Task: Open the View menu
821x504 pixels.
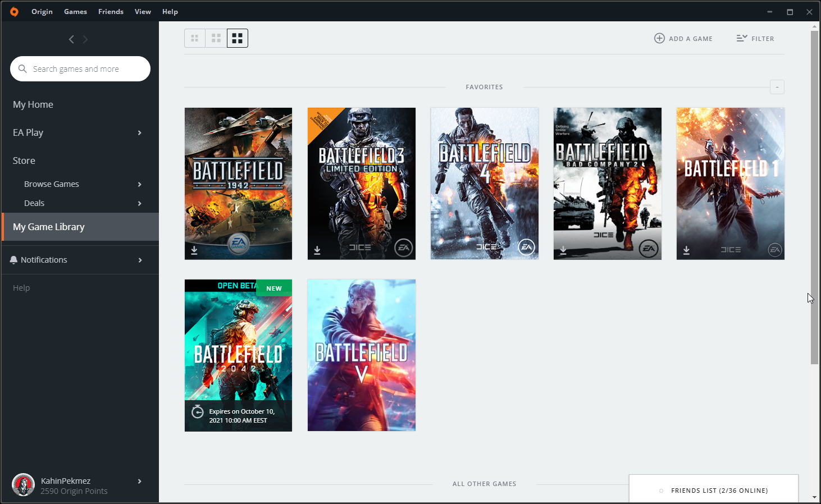Action: coord(143,11)
